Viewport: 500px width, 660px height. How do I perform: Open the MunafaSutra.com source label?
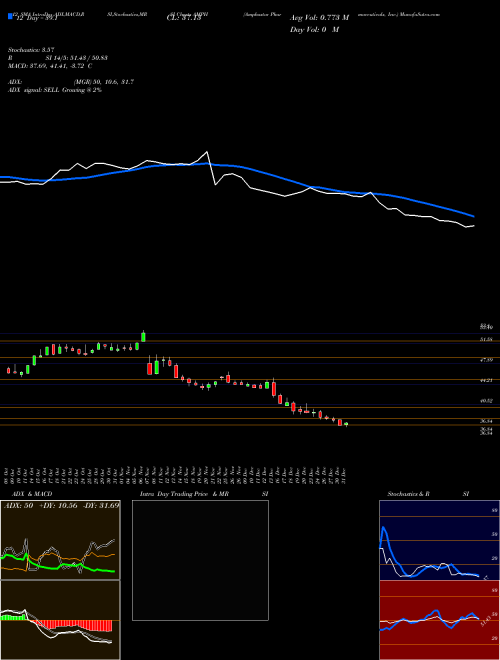coord(420,14)
